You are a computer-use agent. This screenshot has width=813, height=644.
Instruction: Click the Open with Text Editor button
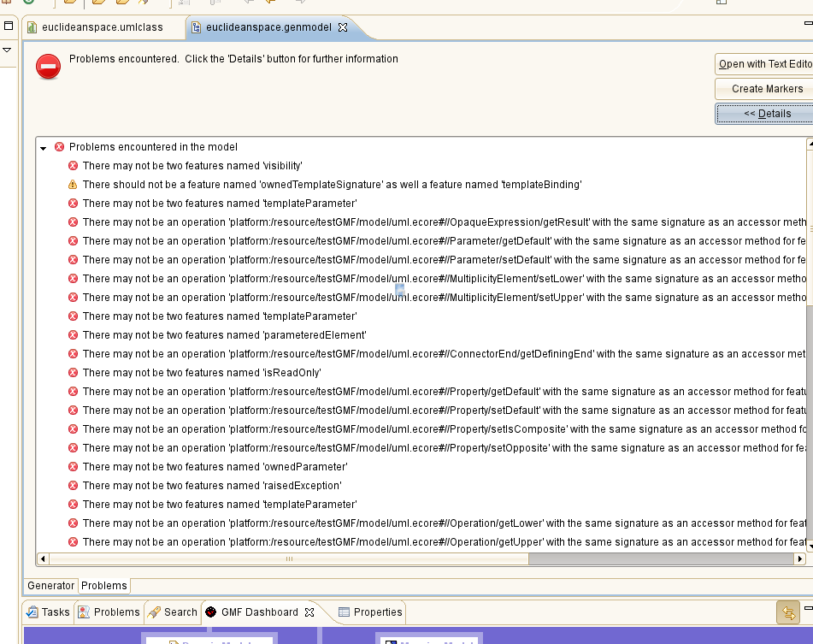[763, 64]
